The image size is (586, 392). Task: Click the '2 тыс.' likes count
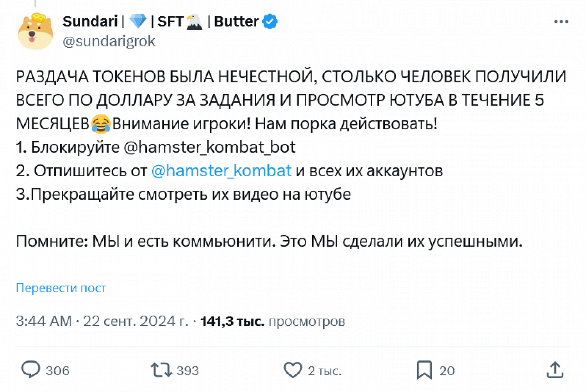324,371
